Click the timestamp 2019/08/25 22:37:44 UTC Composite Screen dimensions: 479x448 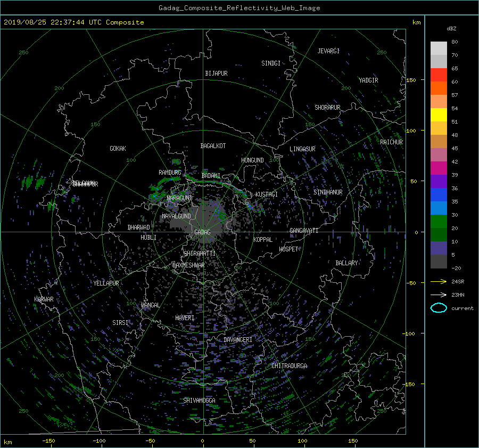(x=73, y=22)
